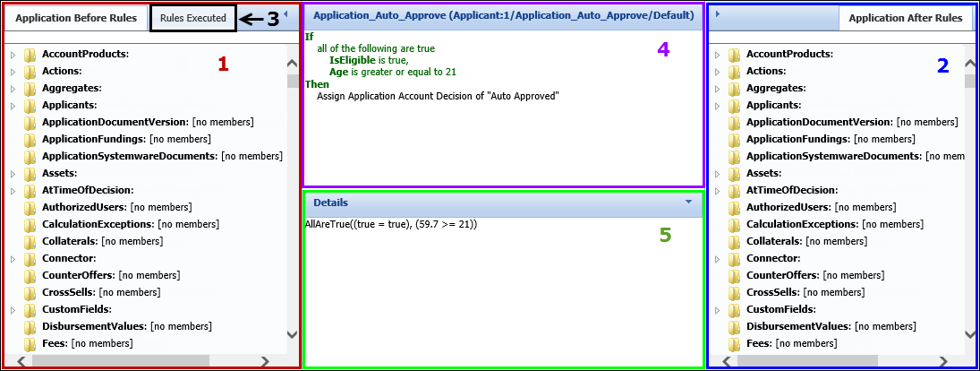Expand Actions node in After Rules tree

718,72
